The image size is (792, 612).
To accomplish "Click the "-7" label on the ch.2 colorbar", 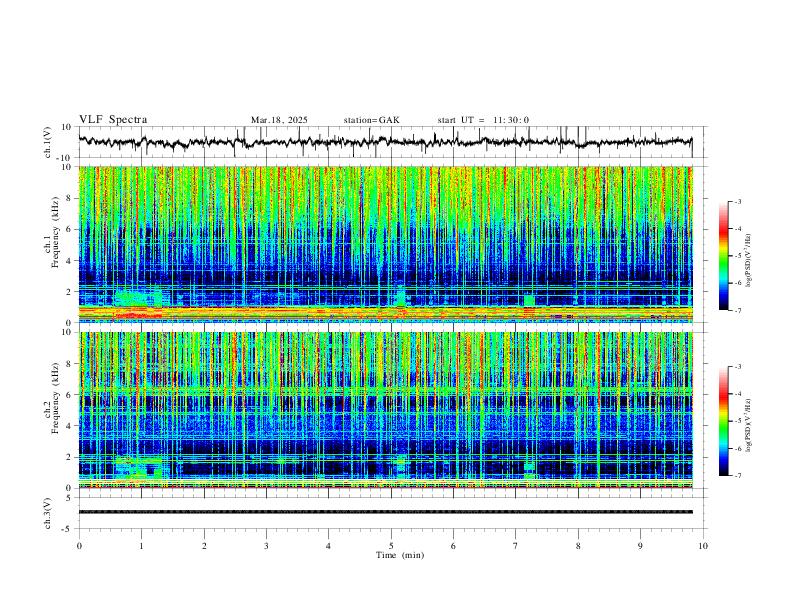I will tap(737, 476).
